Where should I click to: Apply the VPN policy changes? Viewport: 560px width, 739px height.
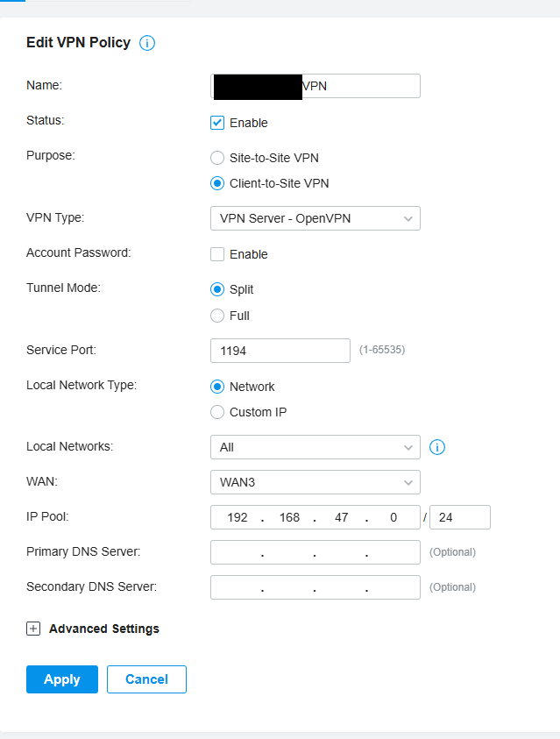62,679
